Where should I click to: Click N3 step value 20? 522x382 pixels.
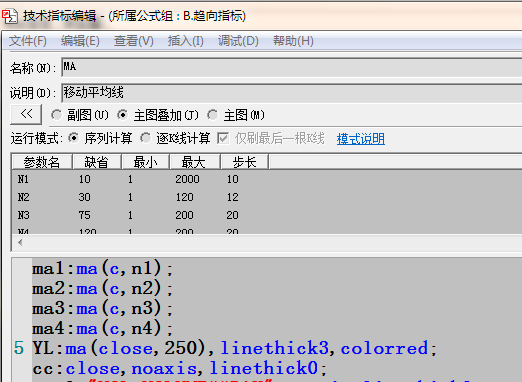(x=233, y=215)
